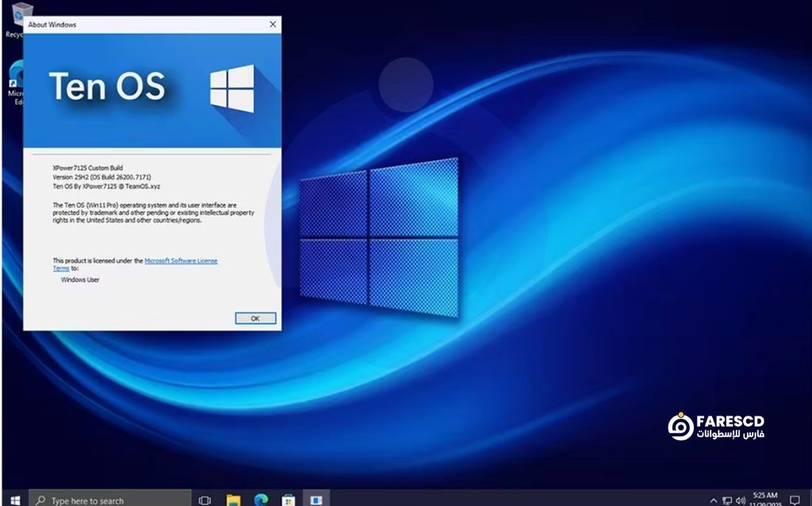Image resolution: width=812 pixels, height=506 pixels.
Task: Click the 'Type here to search' box
Action: point(111,500)
